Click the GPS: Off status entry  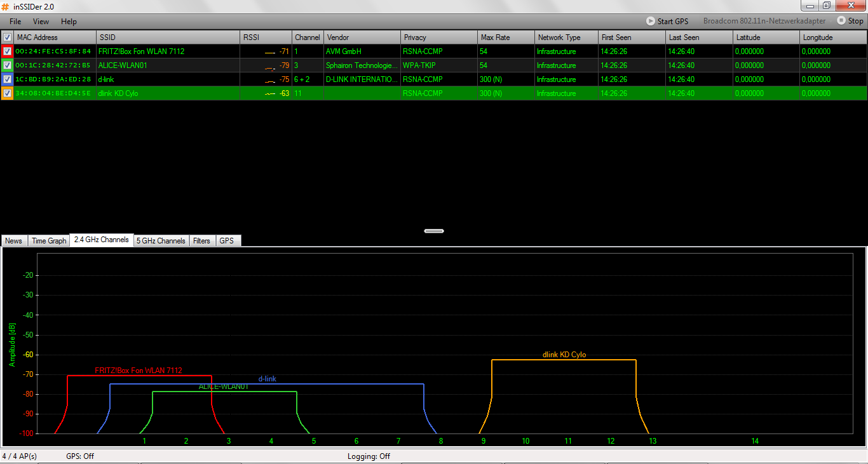[x=80, y=456]
